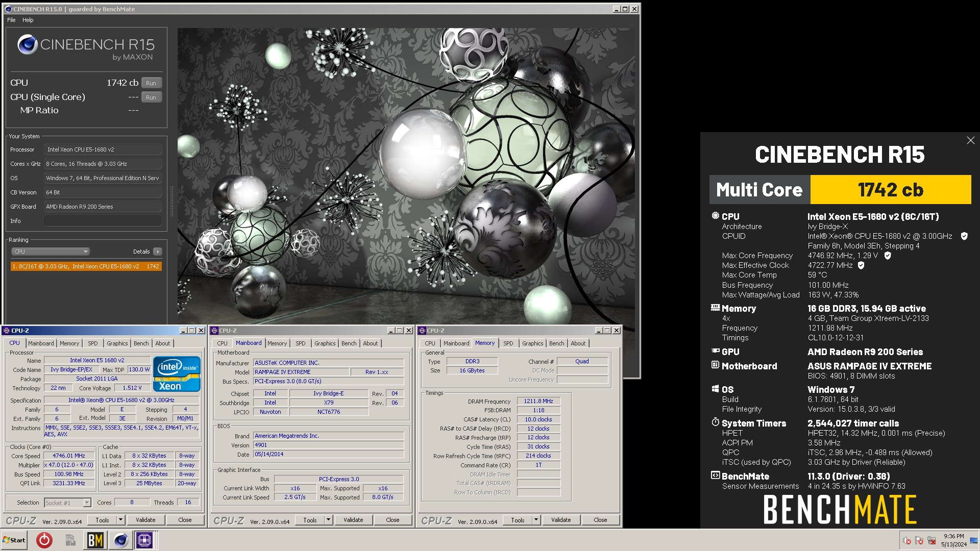Click the Memory section icon in BenchMate
The image size is (980, 551).
click(x=715, y=308)
